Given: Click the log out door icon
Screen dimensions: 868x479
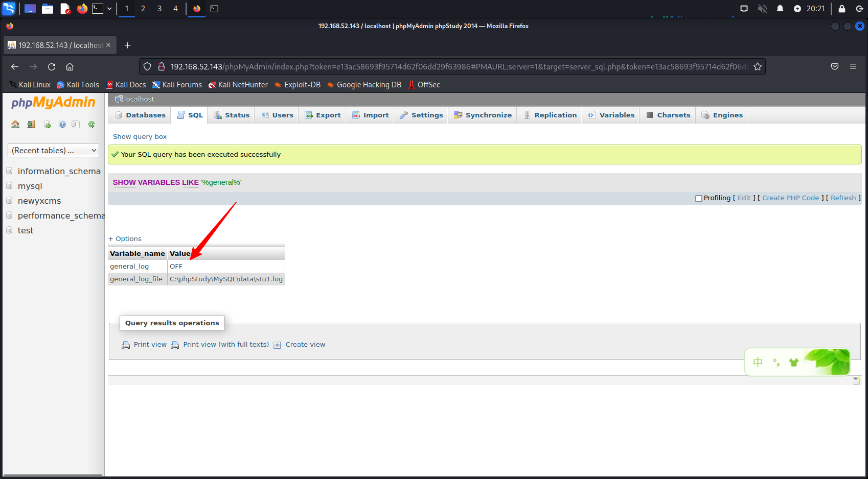Looking at the screenshot, I should (x=31, y=124).
